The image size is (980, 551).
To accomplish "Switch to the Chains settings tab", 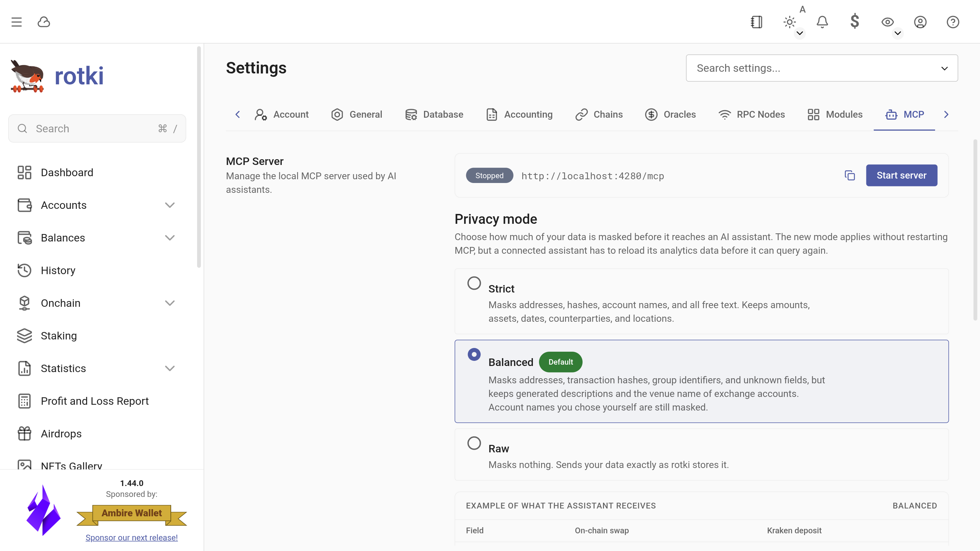I will click(599, 115).
